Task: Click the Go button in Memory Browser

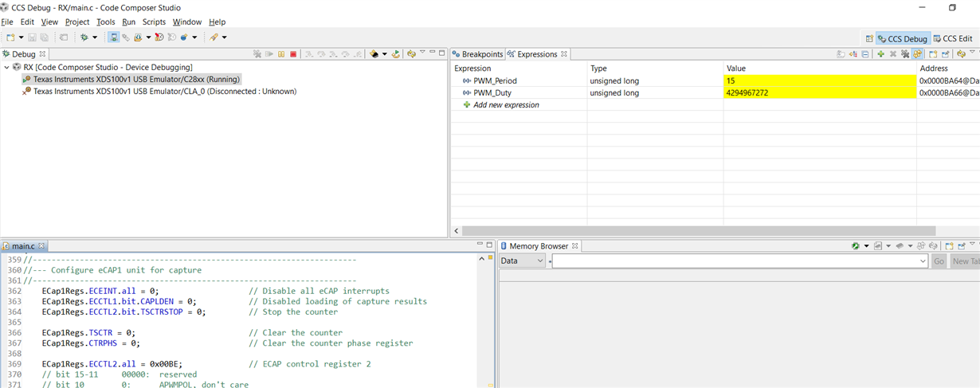Action: pyautogui.click(x=939, y=261)
